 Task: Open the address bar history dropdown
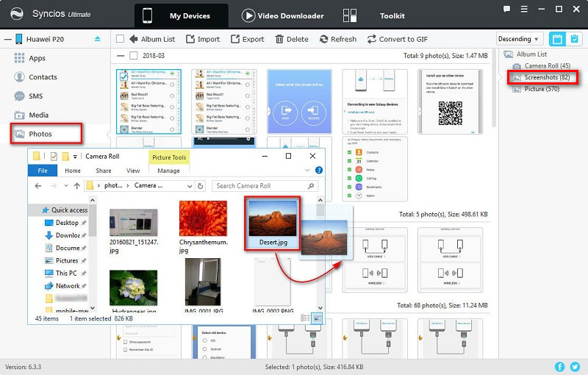pyautogui.click(x=190, y=186)
